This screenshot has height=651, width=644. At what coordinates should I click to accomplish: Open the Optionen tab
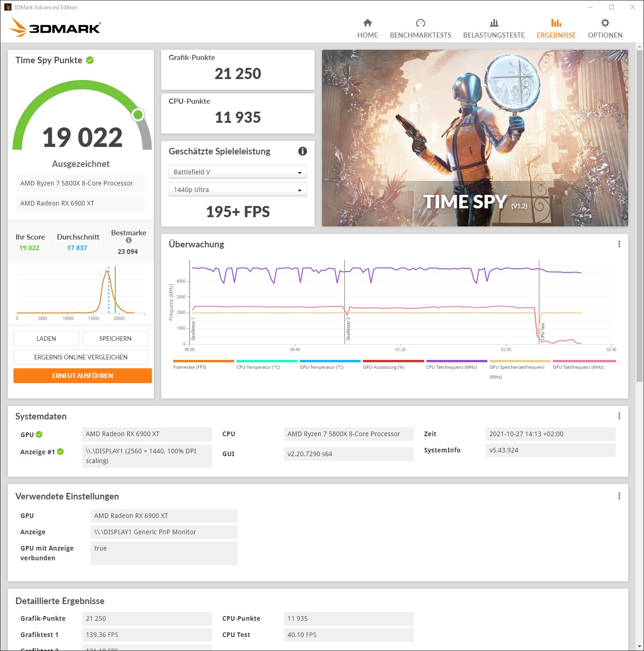pos(605,29)
